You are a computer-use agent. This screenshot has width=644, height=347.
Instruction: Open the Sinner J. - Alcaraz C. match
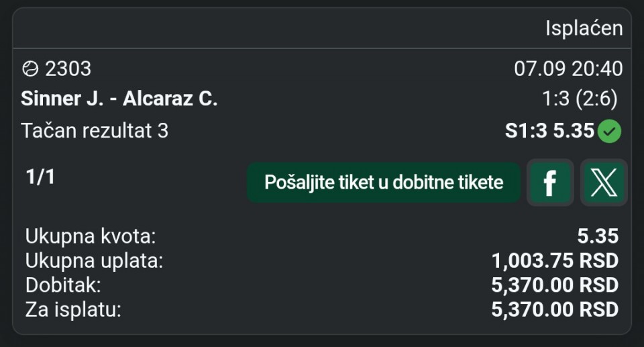[119, 99]
